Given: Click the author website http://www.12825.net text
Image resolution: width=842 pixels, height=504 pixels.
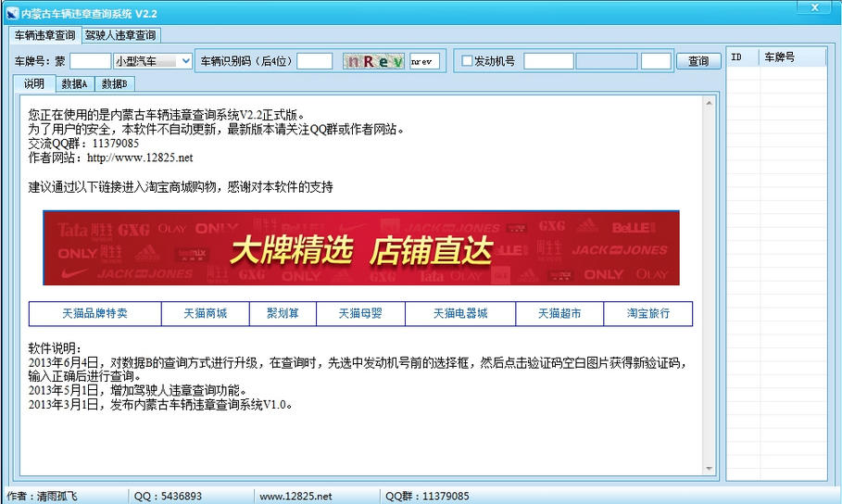Looking at the screenshot, I should click(x=140, y=157).
